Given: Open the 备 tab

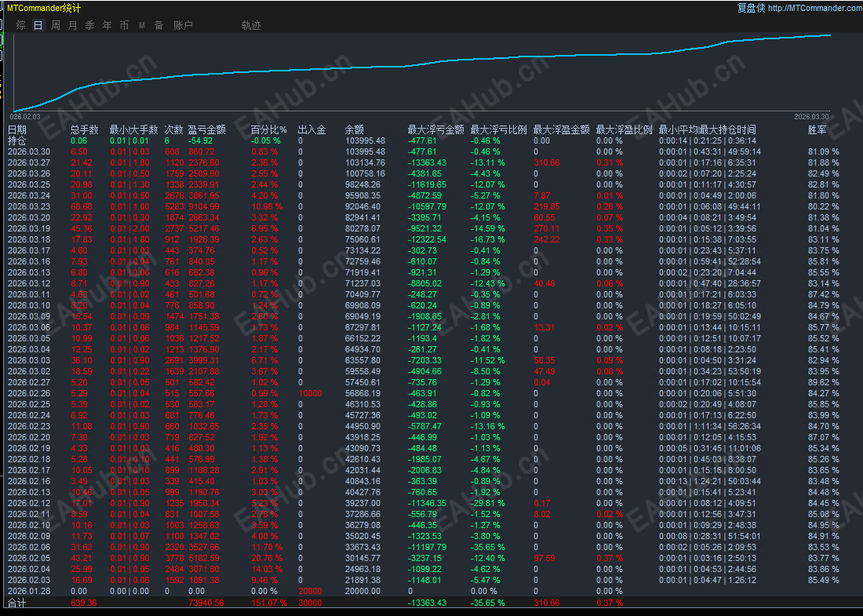Looking at the screenshot, I should (x=158, y=25).
